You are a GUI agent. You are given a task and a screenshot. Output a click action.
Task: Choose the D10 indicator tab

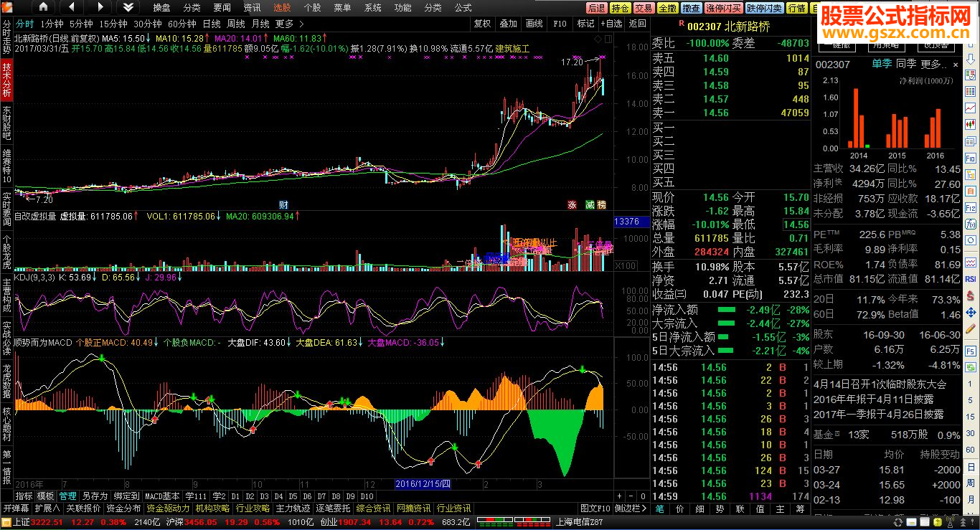(367, 496)
